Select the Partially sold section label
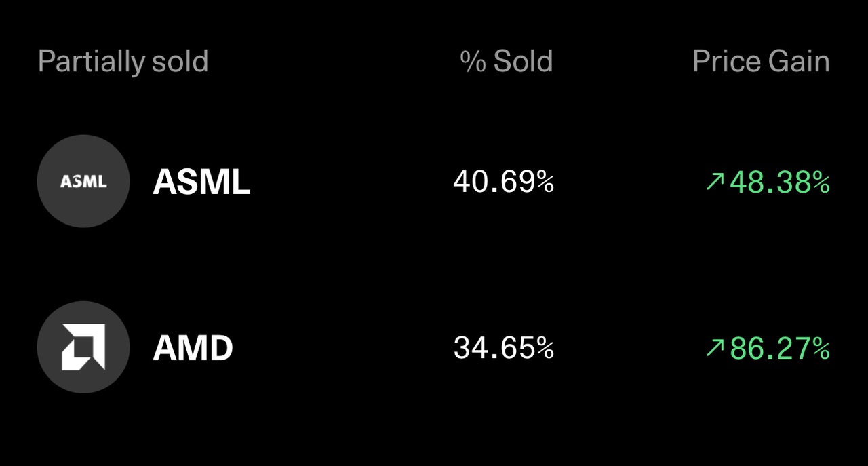Screen dimensions: 868x466 [x=123, y=62]
